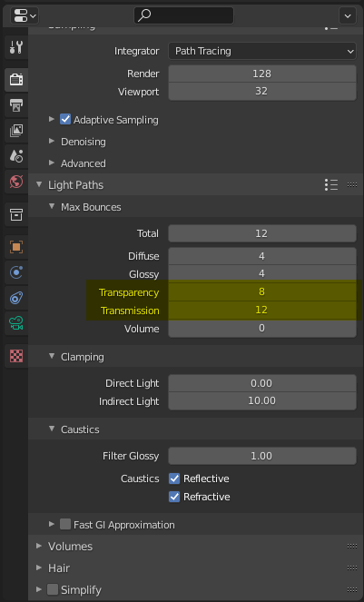
Task: Expand the Adaptive Sampling subpanel
Action: pyautogui.click(x=52, y=120)
